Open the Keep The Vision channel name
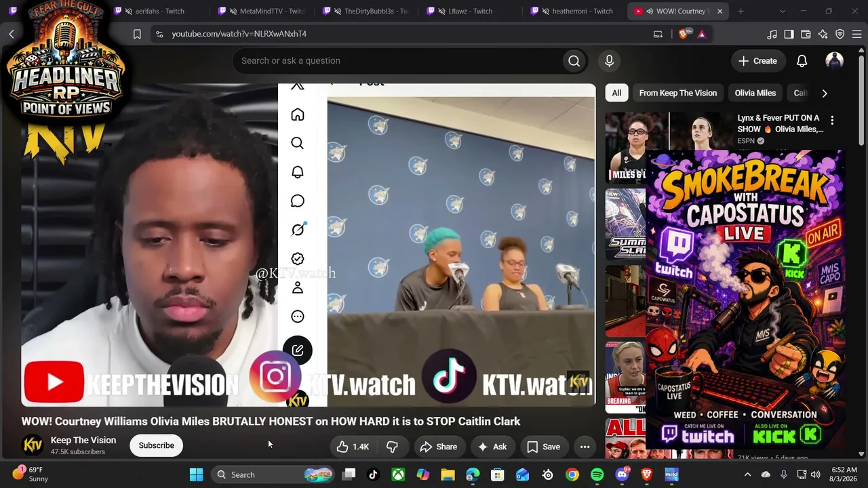 click(x=83, y=440)
